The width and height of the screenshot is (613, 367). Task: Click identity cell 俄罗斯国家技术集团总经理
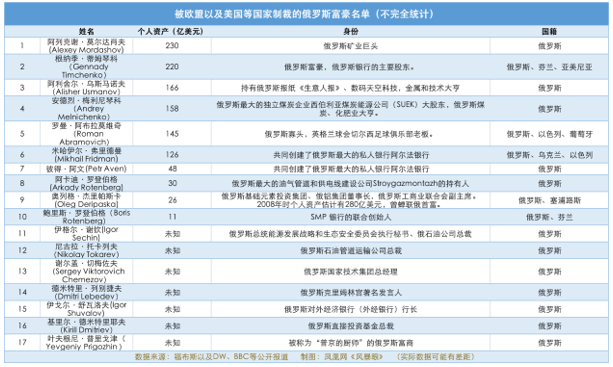click(350, 272)
